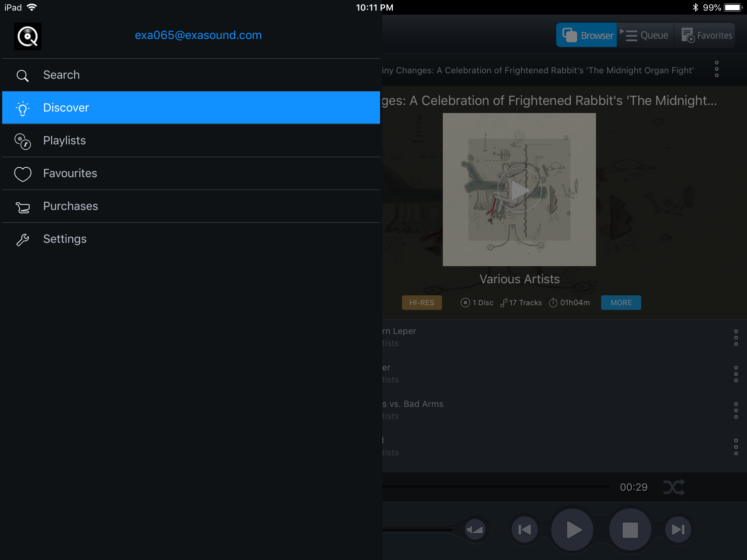Screen dimensions: 747x560
Task: Toggle shuffle playback mode
Action: coord(674,487)
